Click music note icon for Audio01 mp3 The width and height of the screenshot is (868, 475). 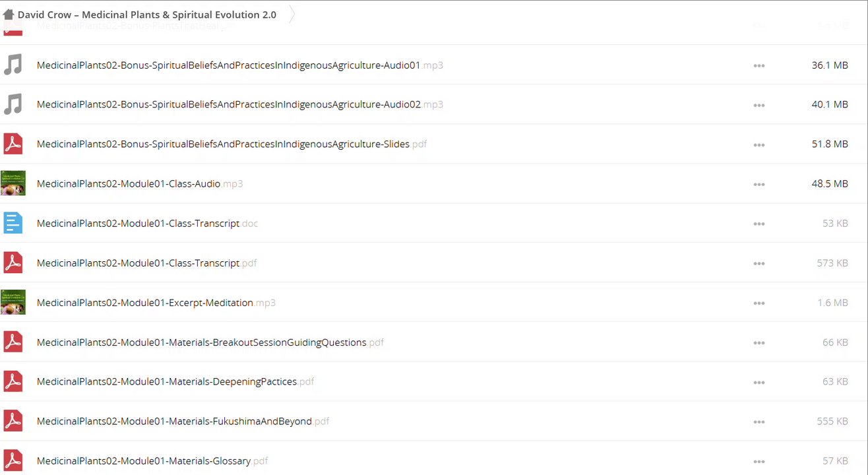point(13,65)
